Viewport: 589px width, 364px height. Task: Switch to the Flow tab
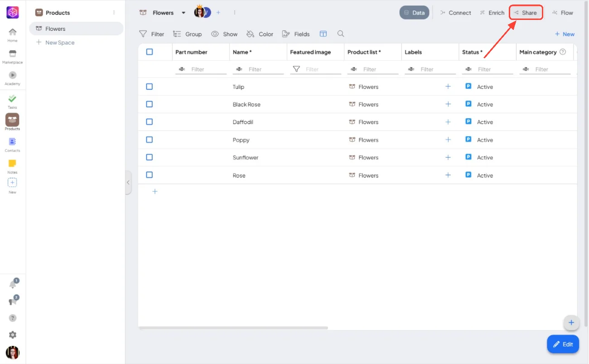click(563, 13)
